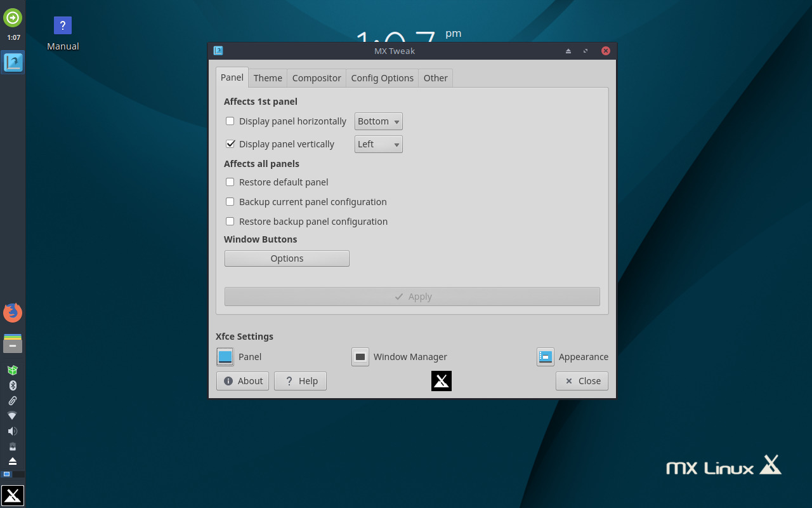The image size is (812, 508).
Task: Open the MX Package Installer icon
Action: point(13,370)
